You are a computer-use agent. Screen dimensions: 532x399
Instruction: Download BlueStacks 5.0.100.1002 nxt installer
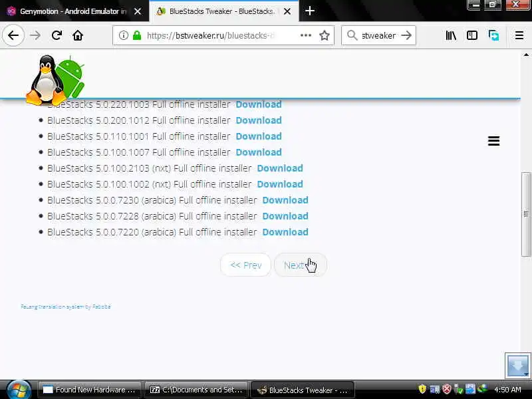(x=280, y=184)
